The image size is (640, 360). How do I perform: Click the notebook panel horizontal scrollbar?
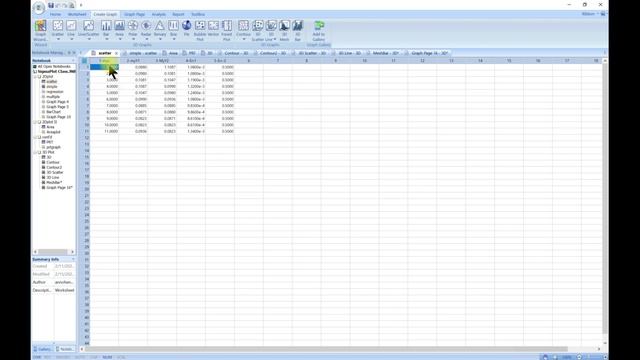(x=53, y=252)
